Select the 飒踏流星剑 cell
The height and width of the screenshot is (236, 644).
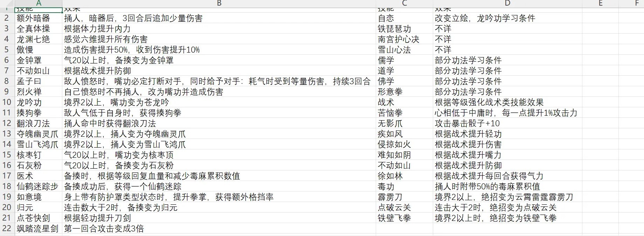[x=38, y=229]
